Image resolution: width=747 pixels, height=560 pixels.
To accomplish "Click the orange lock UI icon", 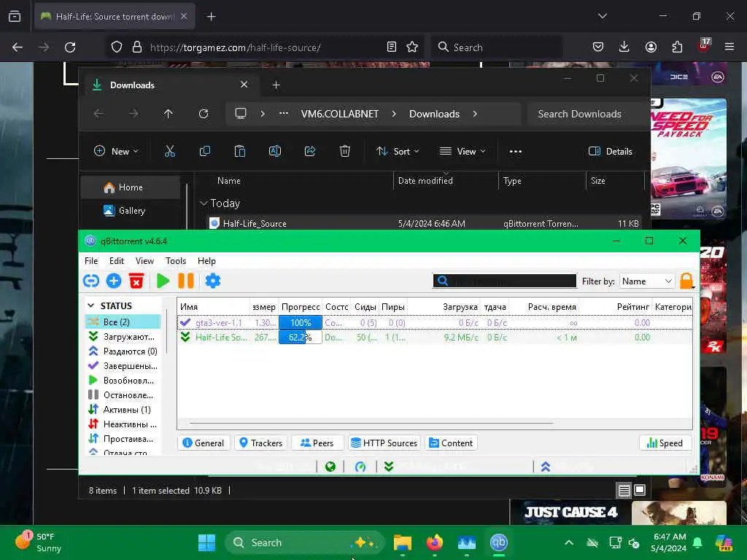I will (x=686, y=281).
